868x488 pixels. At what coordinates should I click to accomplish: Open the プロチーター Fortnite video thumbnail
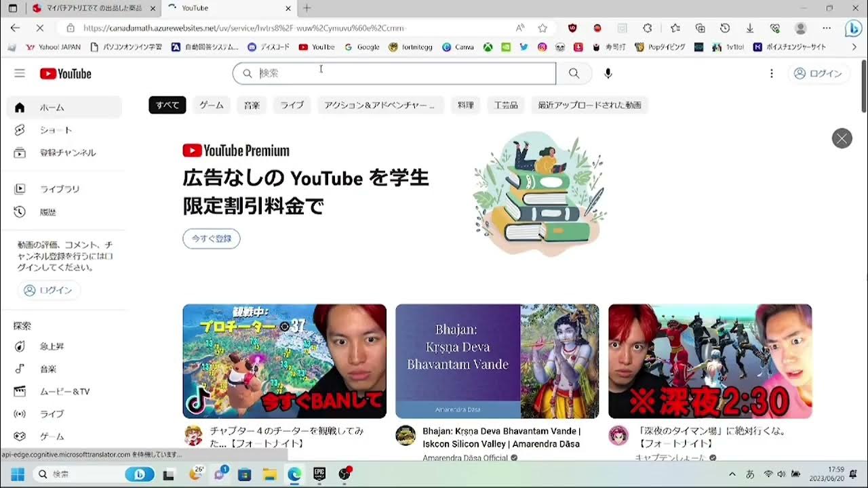[284, 361]
